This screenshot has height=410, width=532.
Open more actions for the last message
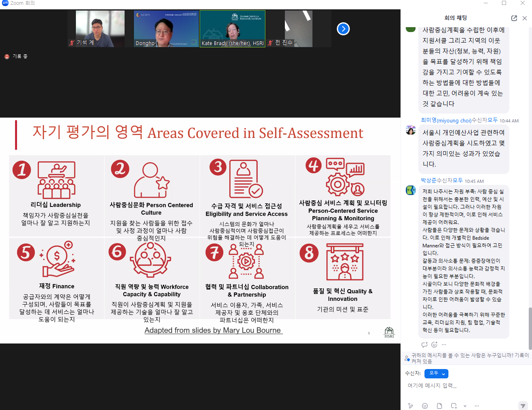coord(444,345)
